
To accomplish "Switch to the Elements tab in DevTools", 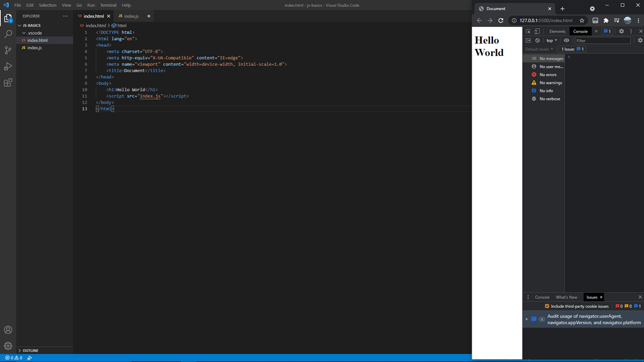I will point(557,31).
